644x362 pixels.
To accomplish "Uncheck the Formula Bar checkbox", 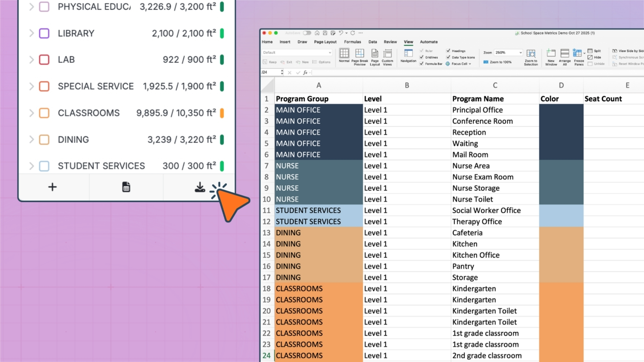I will (x=422, y=64).
